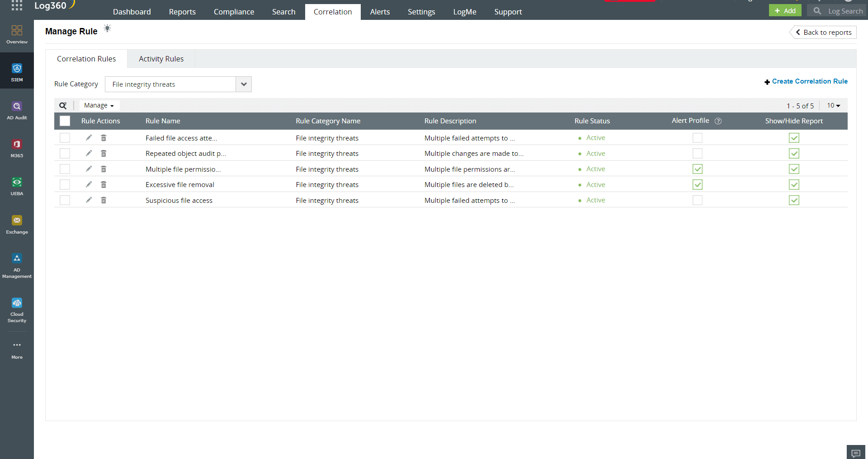Screen dimensions: 868x459
Task: Disable Alert Profile for Excessive file removal
Action: (x=698, y=184)
